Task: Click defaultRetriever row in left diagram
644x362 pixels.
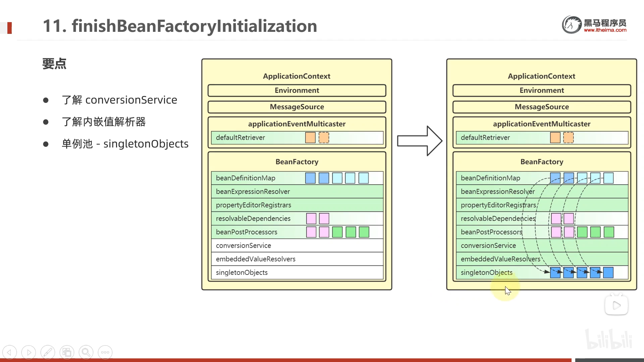Action: point(297,138)
